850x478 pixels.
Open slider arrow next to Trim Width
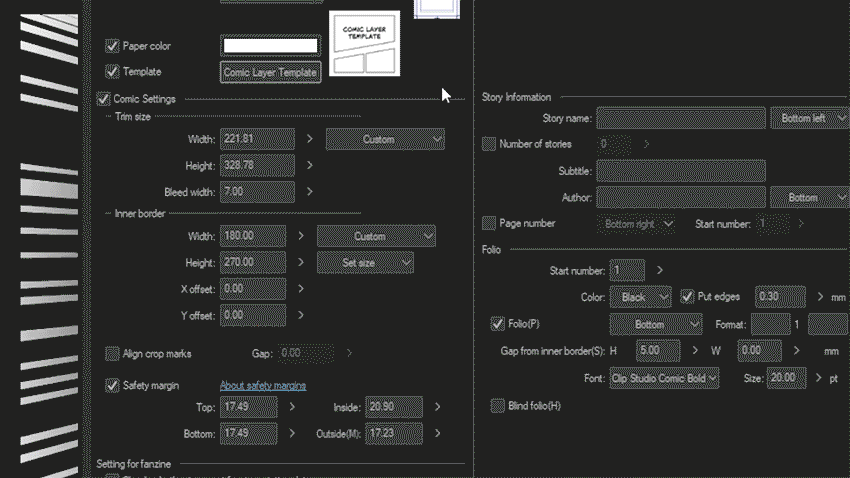point(310,139)
